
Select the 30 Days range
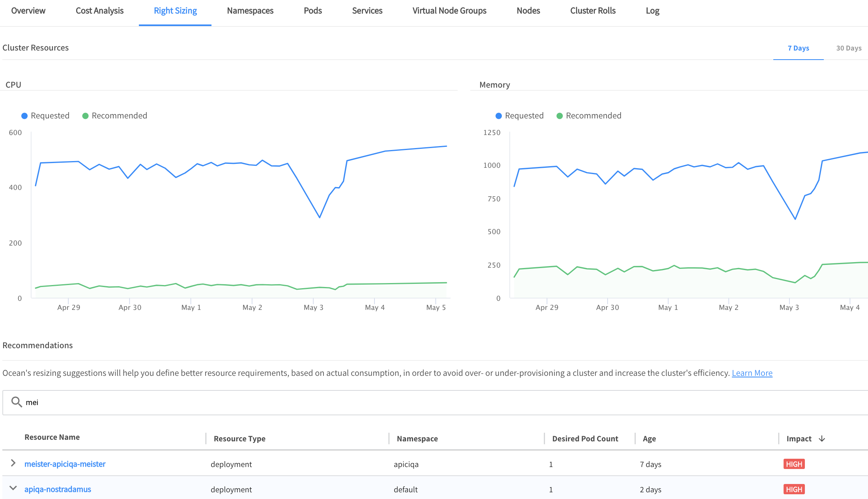click(849, 48)
